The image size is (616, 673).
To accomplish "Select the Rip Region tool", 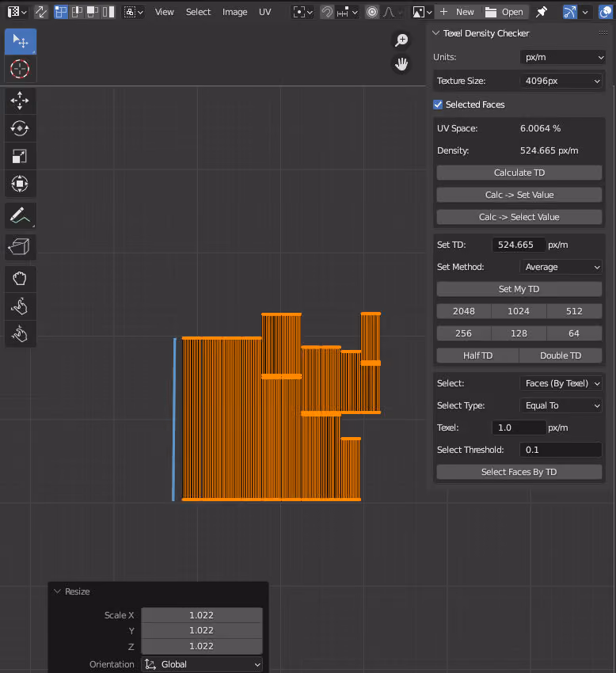I will [x=20, y=247].
